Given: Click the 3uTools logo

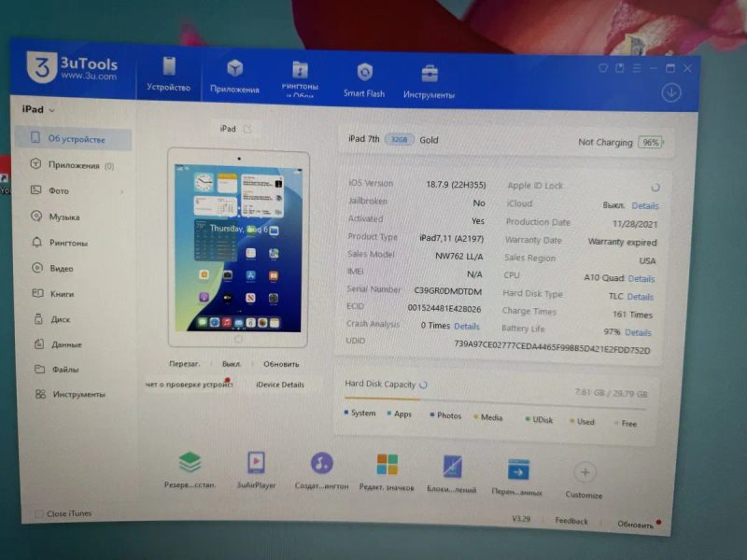Looking at the screenshot, I should pyautogui.click(x=72, y=67).
